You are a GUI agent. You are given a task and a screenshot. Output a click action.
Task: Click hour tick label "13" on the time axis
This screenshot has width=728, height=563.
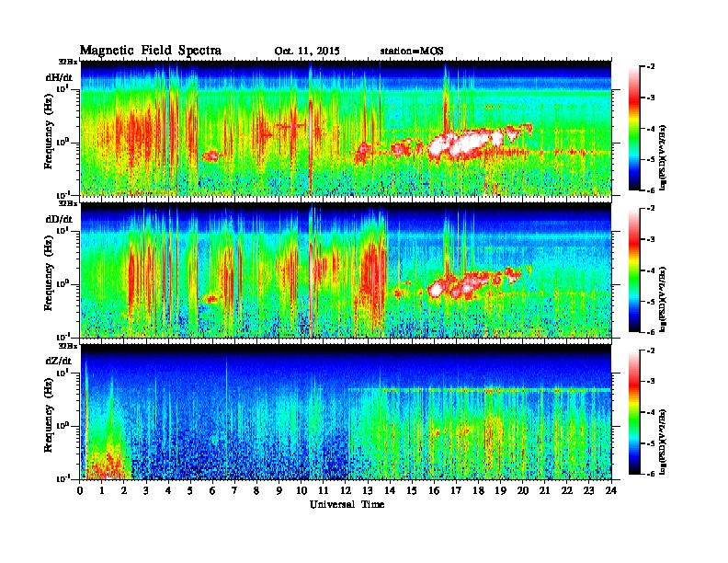(x=368, y=491)
